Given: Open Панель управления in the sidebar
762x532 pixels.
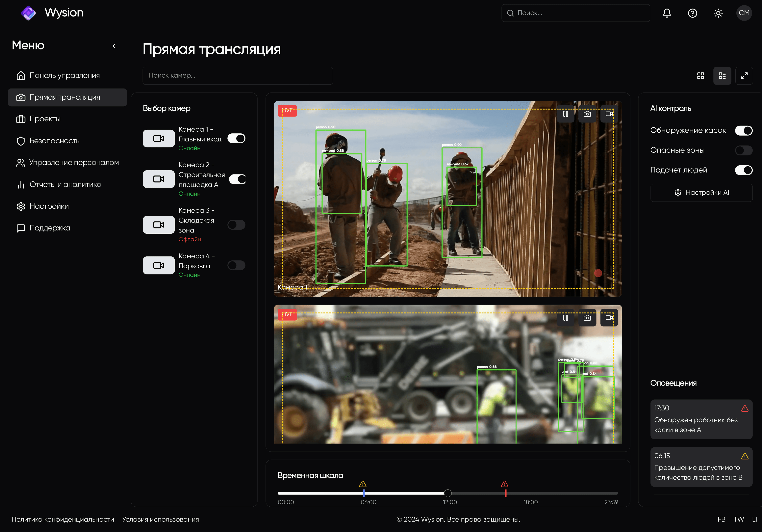Looking at the screenshot, I should (67, 75).
